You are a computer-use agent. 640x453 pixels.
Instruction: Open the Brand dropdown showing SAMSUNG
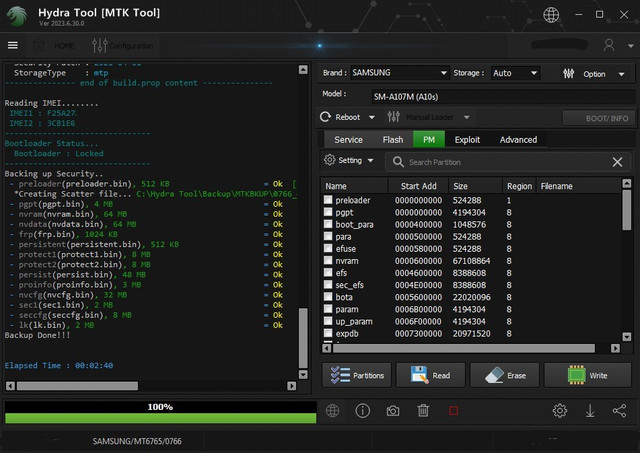coord(400,73)
